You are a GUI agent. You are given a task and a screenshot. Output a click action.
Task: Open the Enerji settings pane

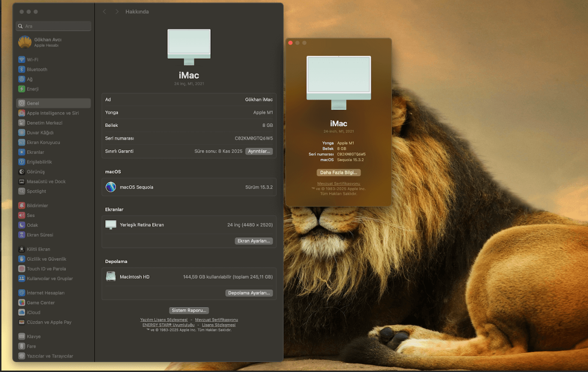[54, 89]
